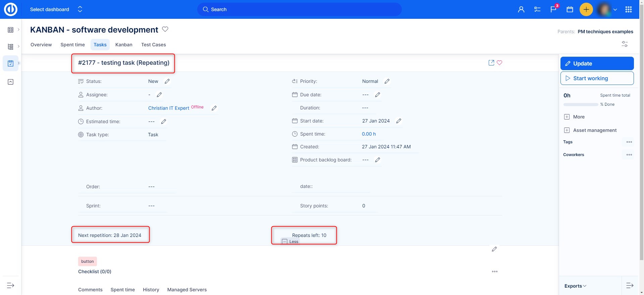This screenshot has height=295, width=644.
Task: Click the user profile icon in header
Action: point(521,9)
